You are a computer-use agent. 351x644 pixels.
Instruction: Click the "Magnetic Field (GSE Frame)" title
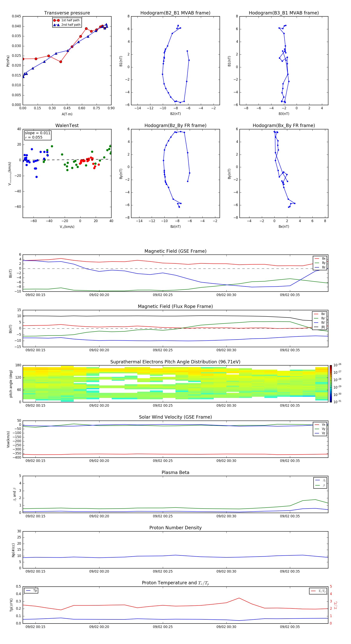[x=175, y=251]
